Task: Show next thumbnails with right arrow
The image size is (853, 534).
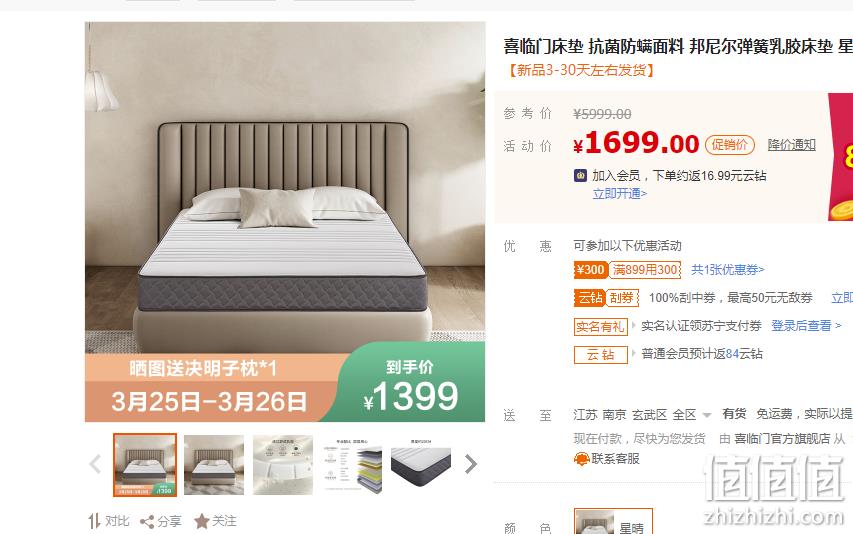Action: (x=471, y=464)
